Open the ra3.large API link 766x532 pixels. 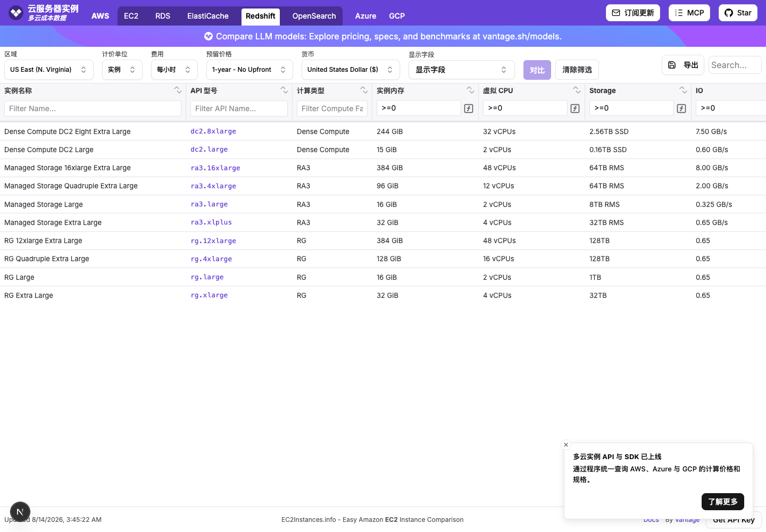click(x=209, y=204)
